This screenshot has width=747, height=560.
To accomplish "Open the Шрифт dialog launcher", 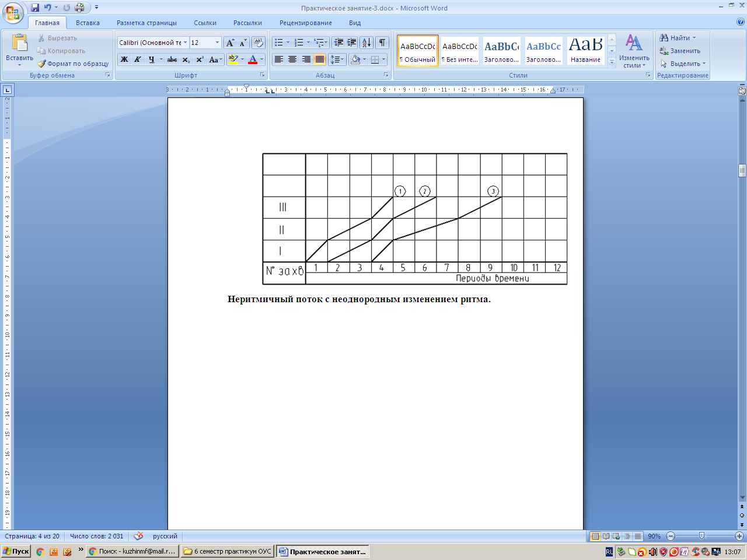I will [263, 75].
